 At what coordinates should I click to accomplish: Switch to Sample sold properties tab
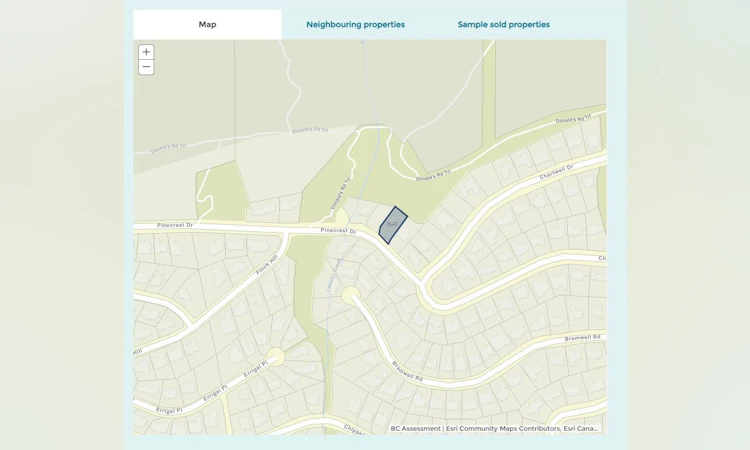pyautogui.click(x=504, y=24)
